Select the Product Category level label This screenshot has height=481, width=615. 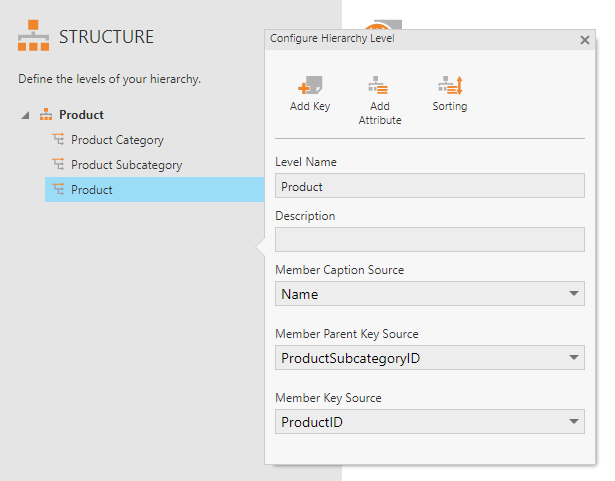(x=117, y=140)
